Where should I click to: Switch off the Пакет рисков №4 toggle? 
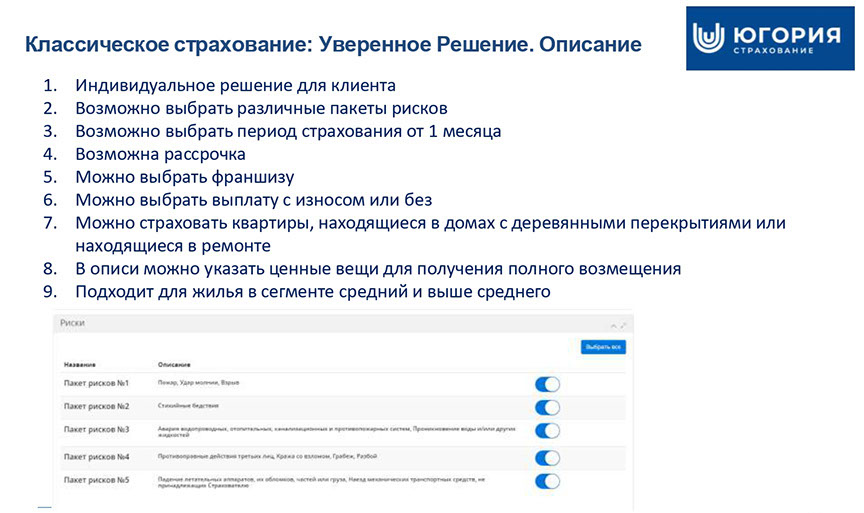[x=547, y=458]
